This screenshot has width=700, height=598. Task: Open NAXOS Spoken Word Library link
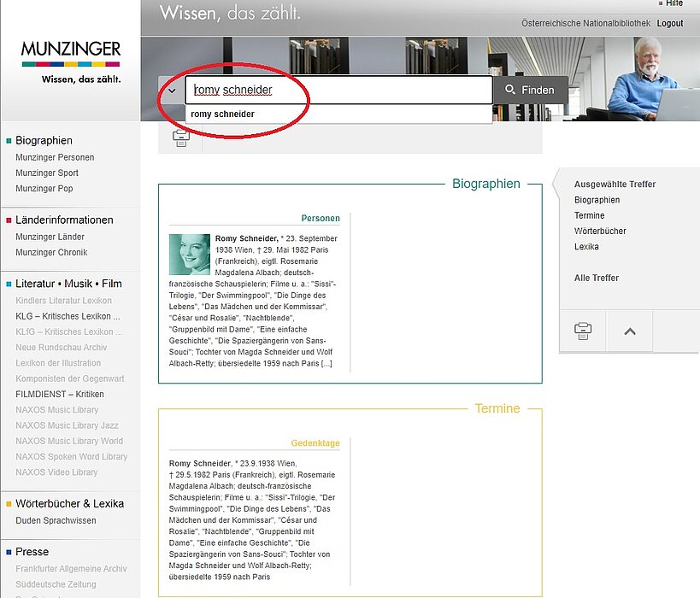(72, 456)
